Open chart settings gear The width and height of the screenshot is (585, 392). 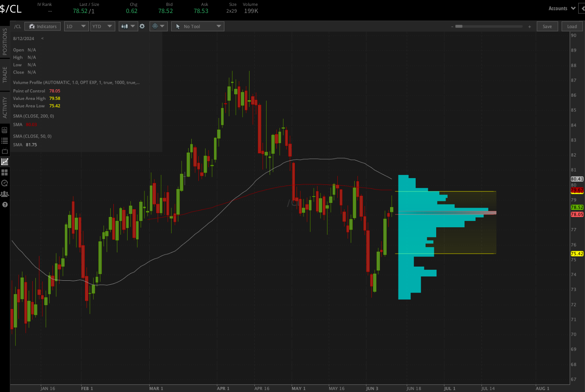tap(142, 26)
